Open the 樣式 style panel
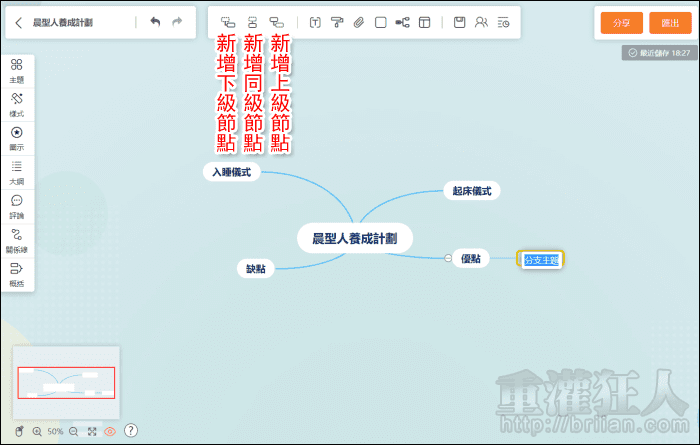The image size is (700, 445). pos(17,104)
